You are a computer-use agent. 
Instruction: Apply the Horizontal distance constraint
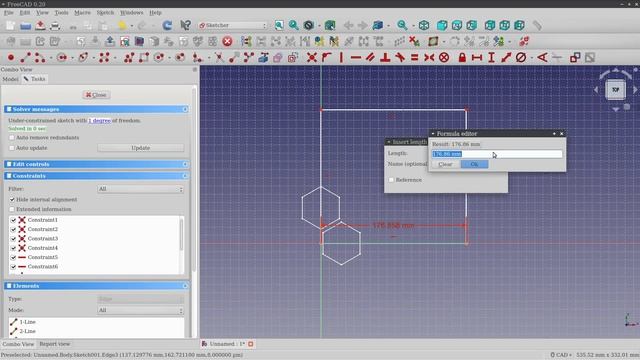click(x=477, y=58)
